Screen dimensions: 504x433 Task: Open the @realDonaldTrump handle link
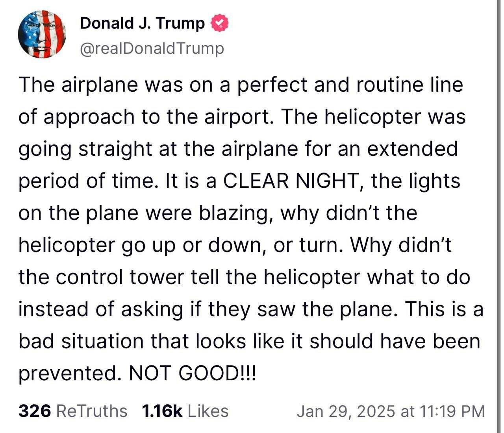pyautogui.click(x=152, y=48)
